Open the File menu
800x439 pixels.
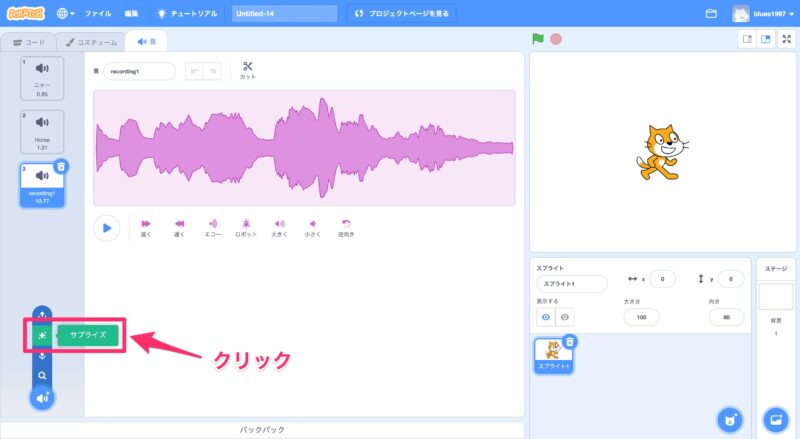[x=98, y=14]
